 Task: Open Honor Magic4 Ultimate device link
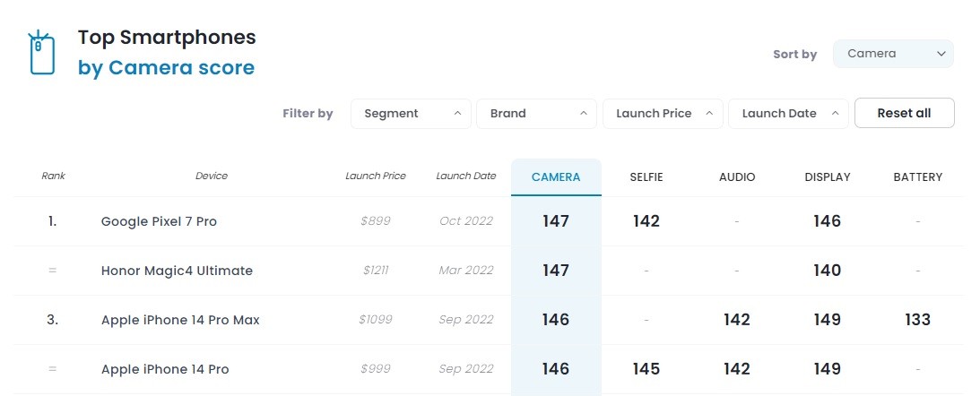coord(177,271)
